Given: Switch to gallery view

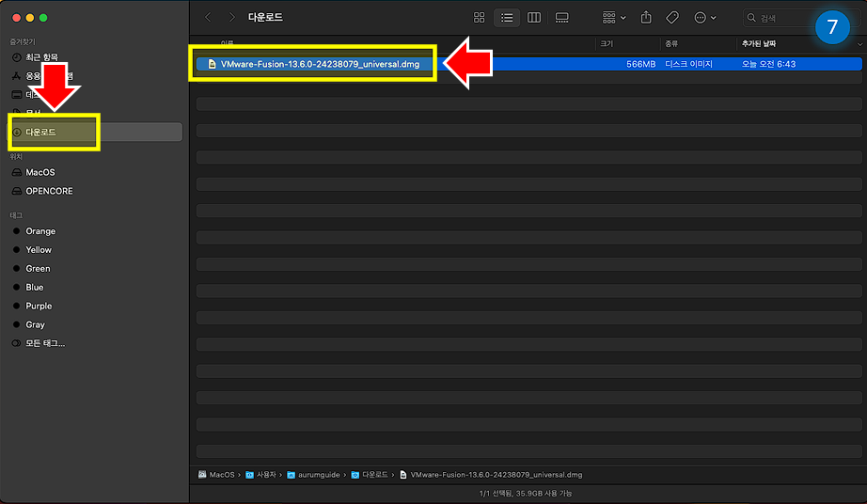Looking at the screenshot, I should pyautogui.click(x=561, y=18).
